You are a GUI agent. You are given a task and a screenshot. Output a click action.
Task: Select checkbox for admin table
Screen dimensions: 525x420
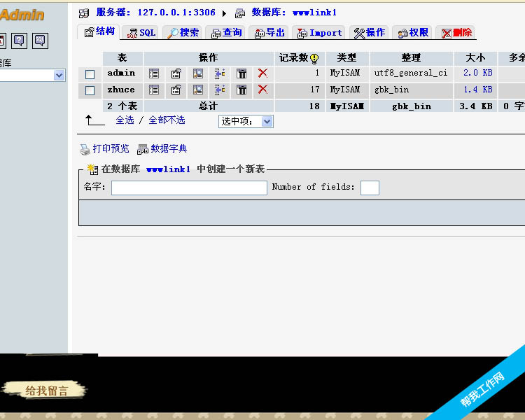[x=90, y=74]
